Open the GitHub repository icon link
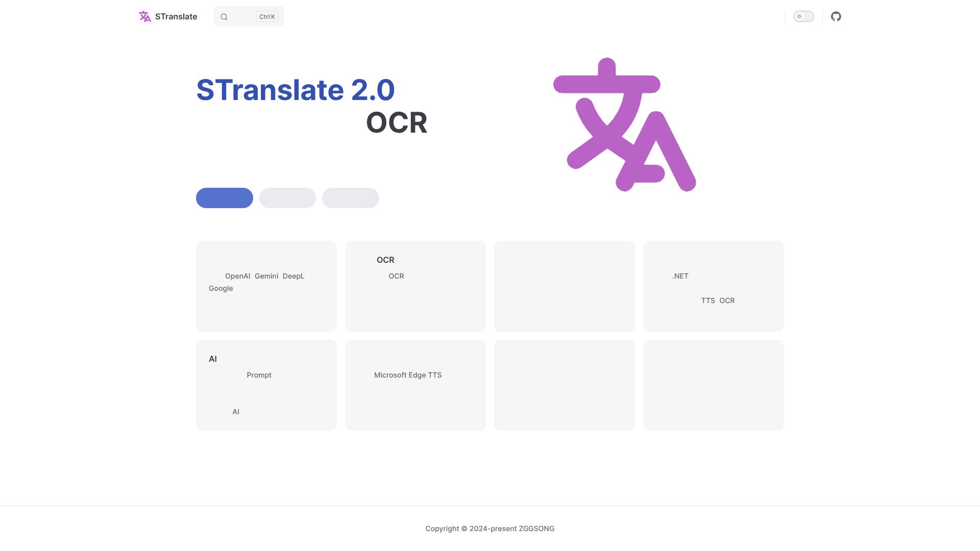 [x=836, y=16]
